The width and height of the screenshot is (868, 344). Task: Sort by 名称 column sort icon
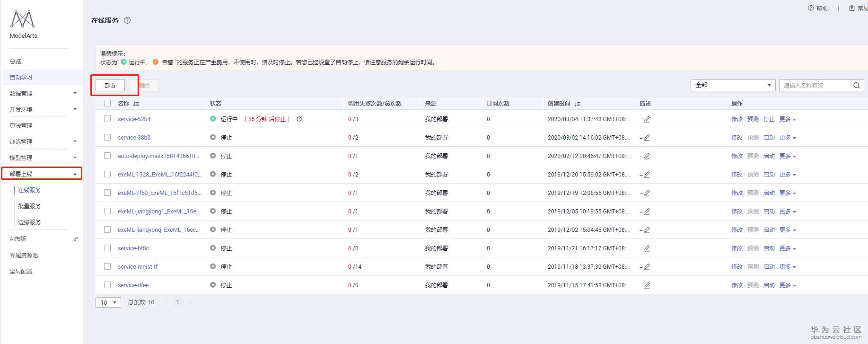136,104
